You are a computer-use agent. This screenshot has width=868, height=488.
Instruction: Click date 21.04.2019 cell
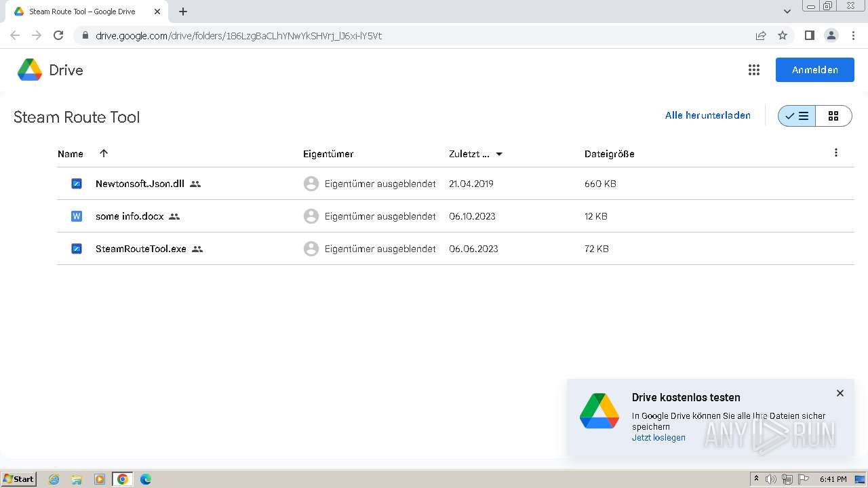pos(471,184)
